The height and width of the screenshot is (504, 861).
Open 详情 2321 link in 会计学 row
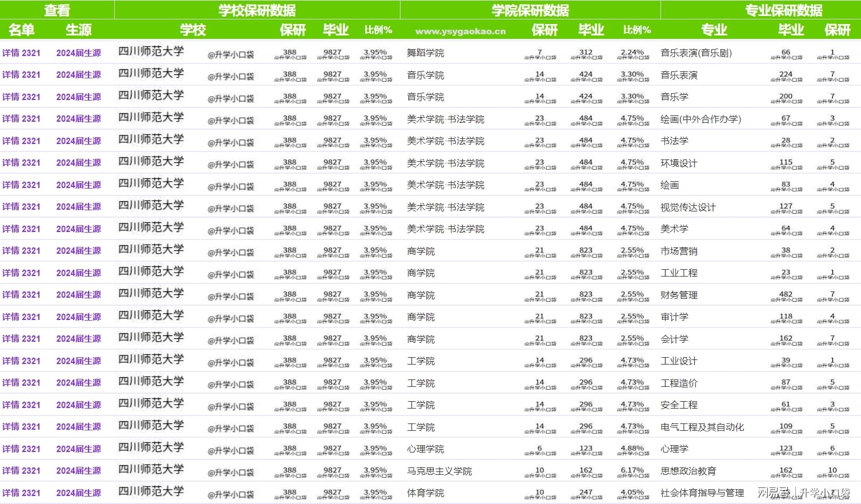pyautogui.click(x=21, y=339)
